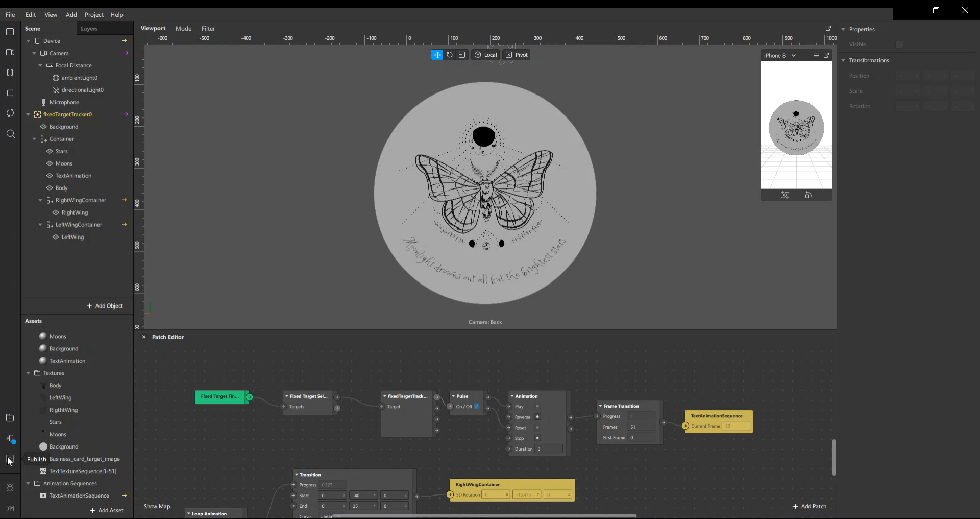This screenshot has height=519, width=980.
Task: Open the viewport Mode menu
Action: tap(184, 29)
